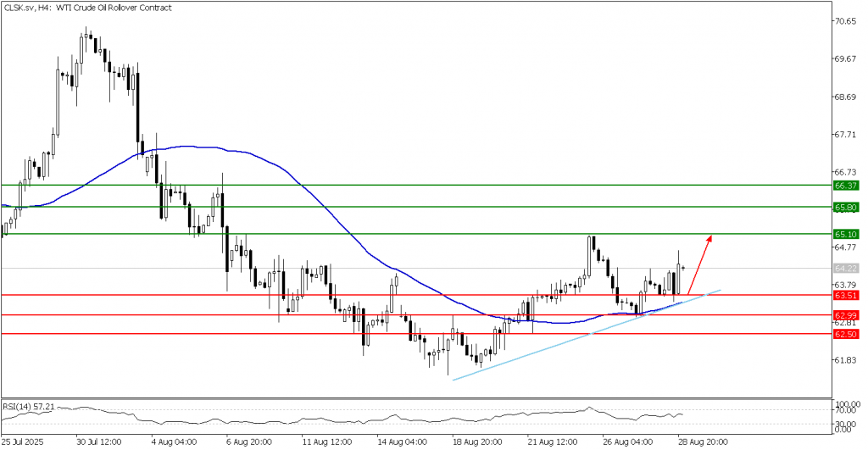
Task: Click the 64.22 current price label
Action: pyautogui.click(x=846, y=269)
